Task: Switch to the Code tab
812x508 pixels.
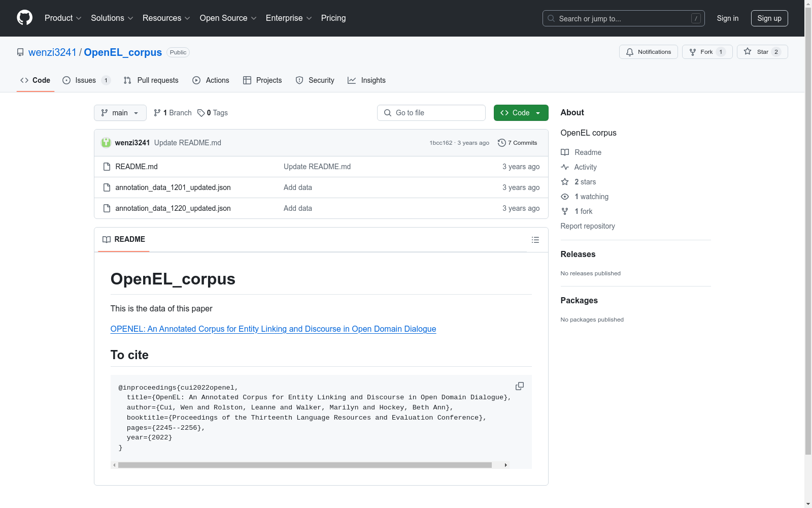Action: tap(36, 80)
